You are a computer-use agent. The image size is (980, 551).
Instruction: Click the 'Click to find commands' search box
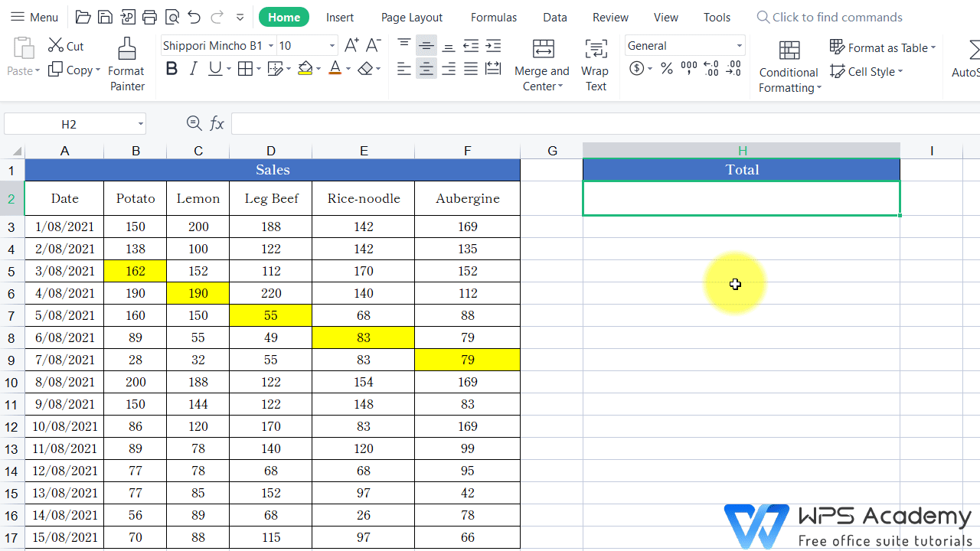(x=829, y=17)
